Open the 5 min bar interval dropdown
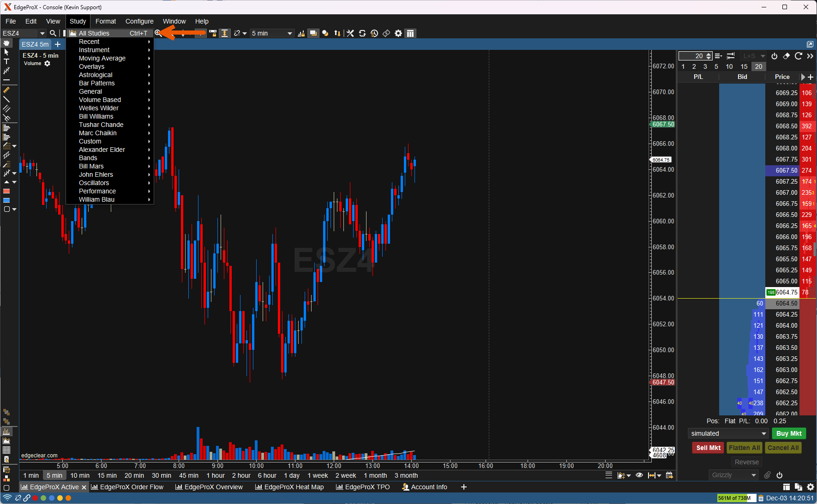The height and width of the screenshot is (504, 817). click(271, 33)
